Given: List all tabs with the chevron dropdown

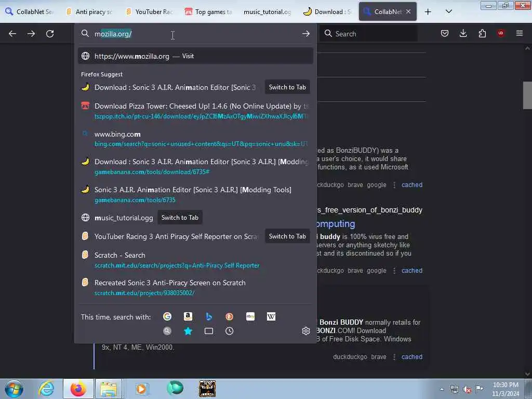Looking at the screenshot, I should [x=448, y=11].
